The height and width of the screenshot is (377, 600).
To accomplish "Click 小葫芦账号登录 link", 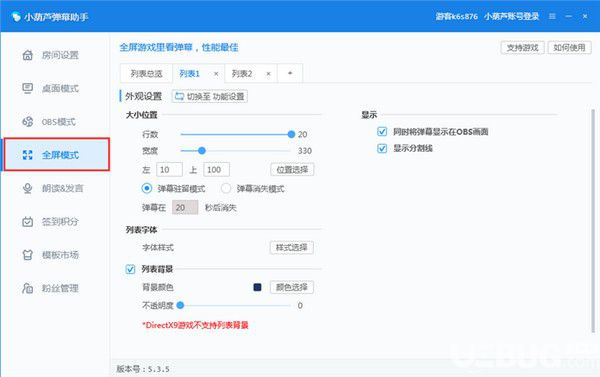I will (x=512, y=16).
